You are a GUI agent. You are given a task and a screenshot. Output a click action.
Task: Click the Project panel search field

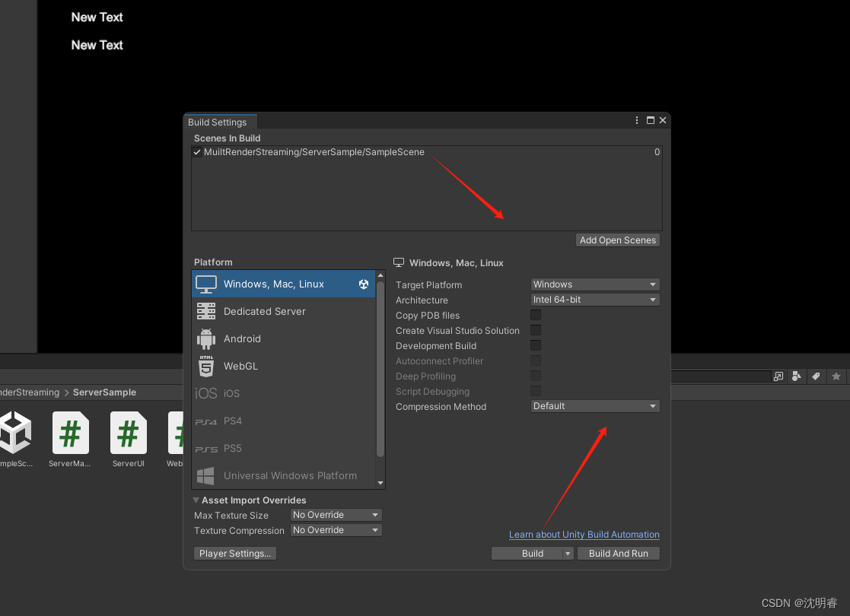click(x=721, y=376)
